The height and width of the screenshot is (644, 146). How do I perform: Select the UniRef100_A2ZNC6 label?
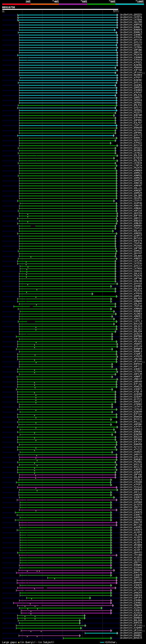click(x=131, y=314)
